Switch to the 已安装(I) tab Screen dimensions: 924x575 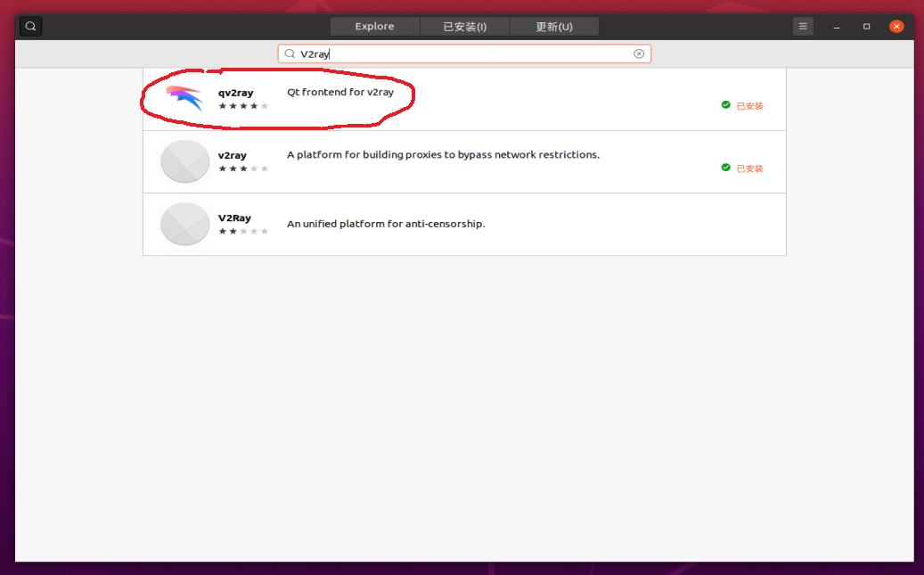click(465, 27)
